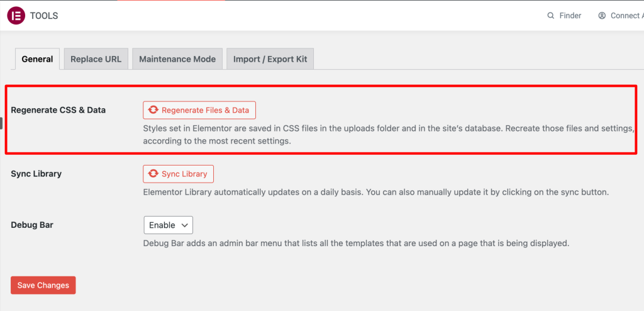Viewport: 644px width, 311px height.
Task: Click the Finder magnifier icon
Action: 551,16
